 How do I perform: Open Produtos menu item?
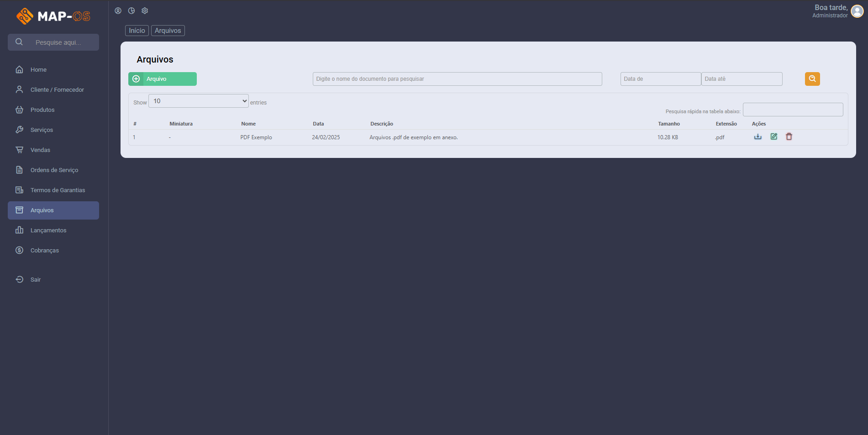53,110
